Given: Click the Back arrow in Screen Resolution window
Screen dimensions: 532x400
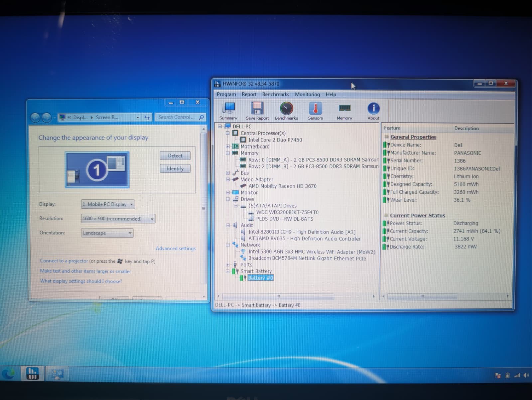Looking at the screenshot, I should point(35,117).
